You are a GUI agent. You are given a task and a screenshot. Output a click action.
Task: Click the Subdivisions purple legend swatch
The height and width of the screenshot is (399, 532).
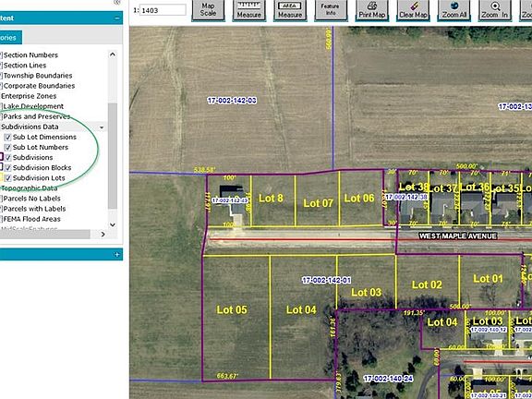tap(1, 157)
